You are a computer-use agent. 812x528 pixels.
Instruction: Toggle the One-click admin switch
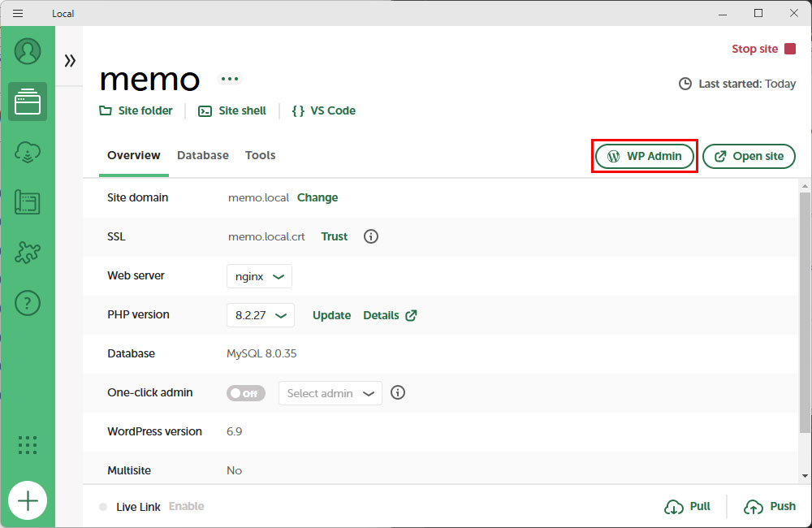[x=245, y=393]
